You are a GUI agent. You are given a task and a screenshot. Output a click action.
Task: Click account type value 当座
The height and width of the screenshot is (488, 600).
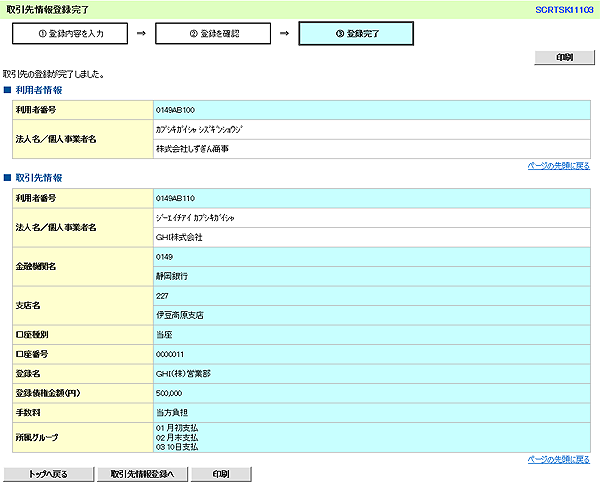tap(164, 335)
